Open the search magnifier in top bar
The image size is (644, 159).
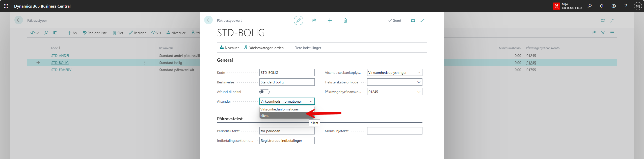click(589, 6)
